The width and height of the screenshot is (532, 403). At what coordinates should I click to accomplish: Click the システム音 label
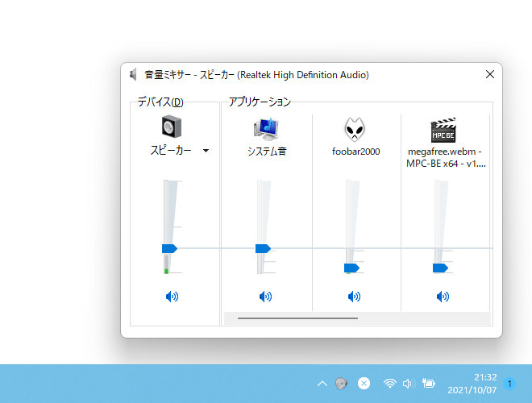267,152
